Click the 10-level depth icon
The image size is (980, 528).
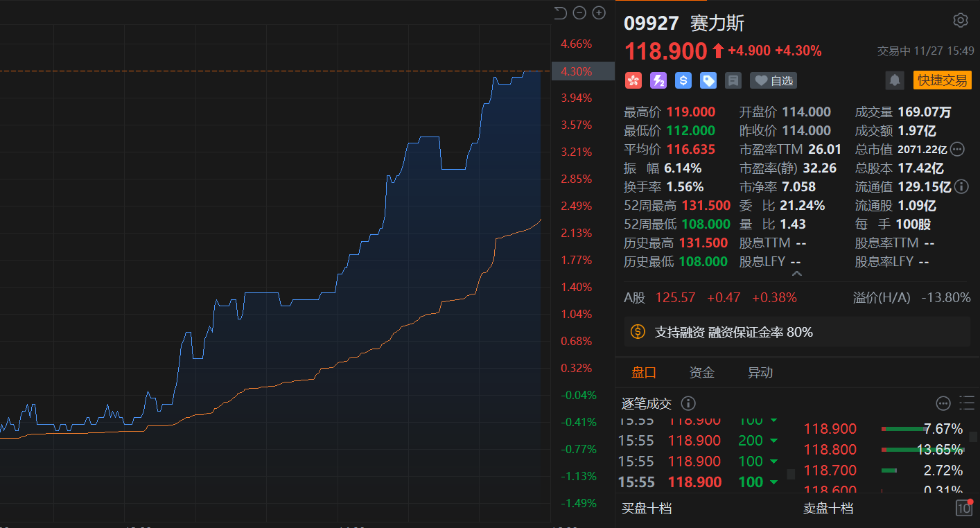[964, 508]
